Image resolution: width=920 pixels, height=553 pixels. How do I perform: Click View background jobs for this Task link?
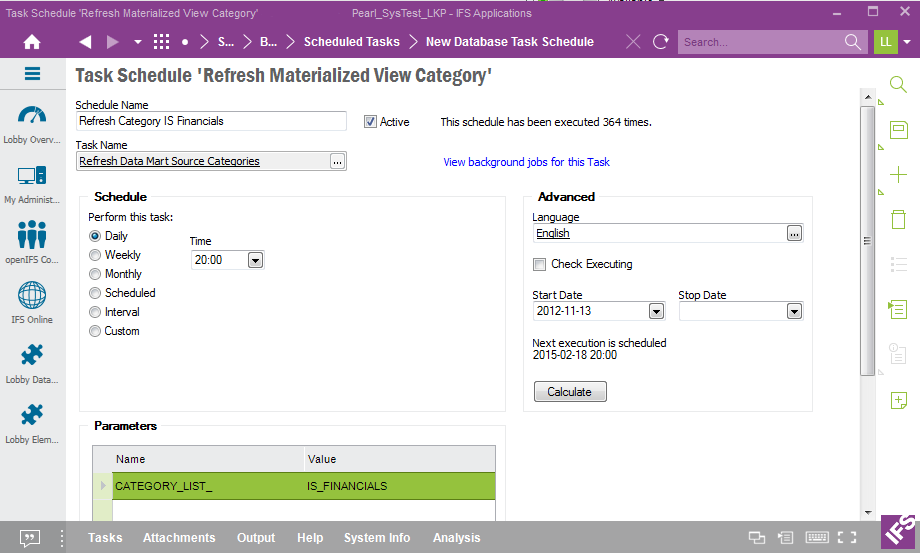pos(526,162)
